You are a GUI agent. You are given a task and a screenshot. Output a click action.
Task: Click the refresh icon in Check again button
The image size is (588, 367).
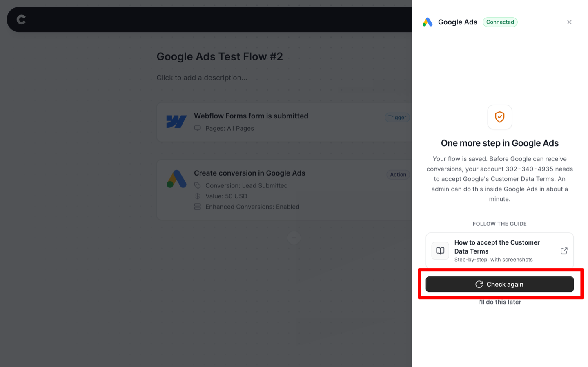tap(479, 284)
